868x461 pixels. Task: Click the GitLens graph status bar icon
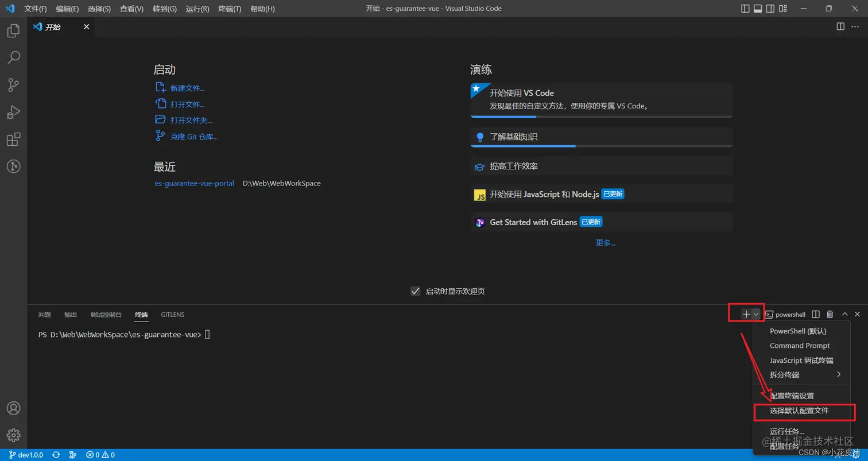point(72,455)
